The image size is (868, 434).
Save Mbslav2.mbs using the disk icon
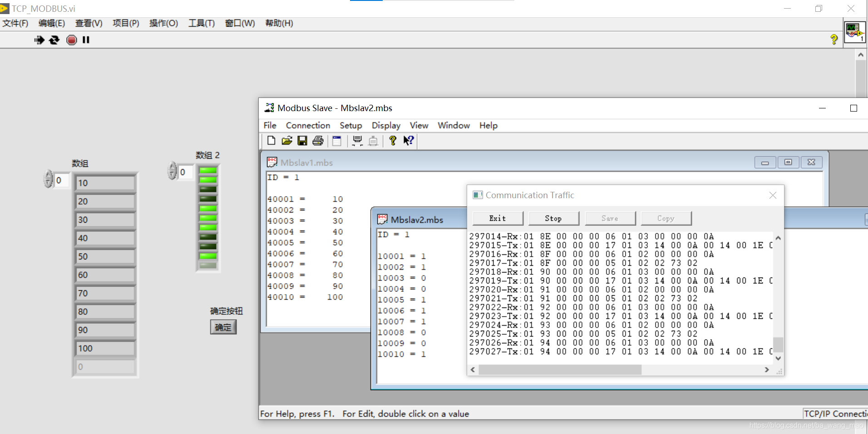coord(302,141)
